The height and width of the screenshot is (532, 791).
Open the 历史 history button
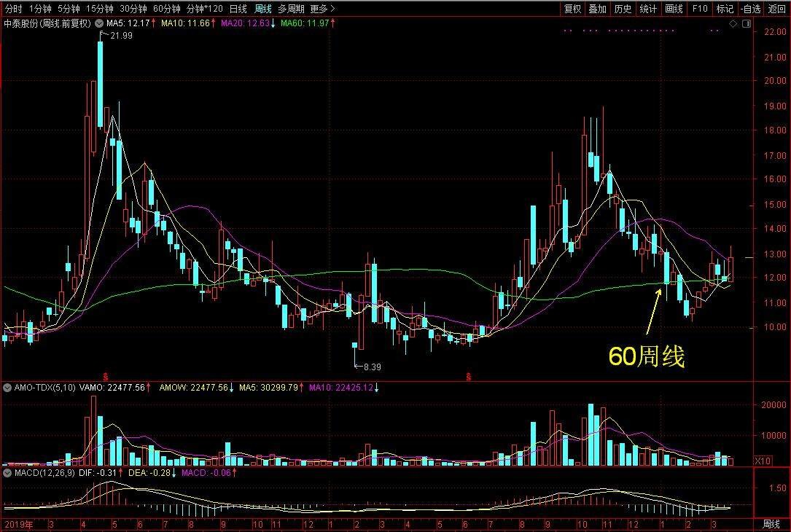(x=623, y=9)
